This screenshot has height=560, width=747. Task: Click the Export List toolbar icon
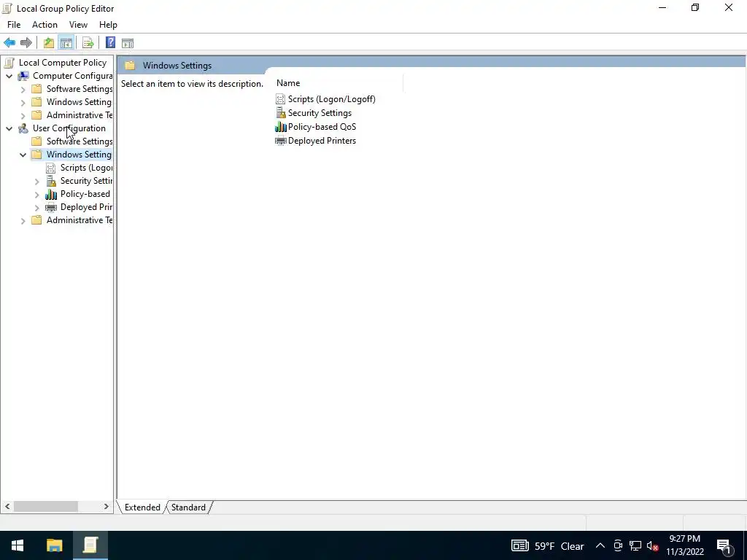[x=88, y=43]
